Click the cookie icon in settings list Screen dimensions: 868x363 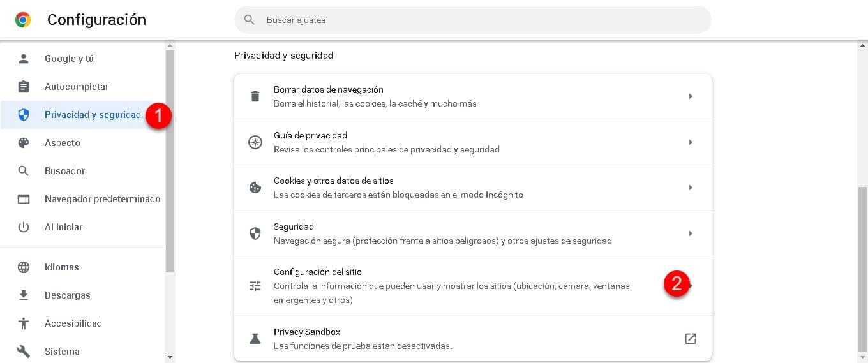click(255, 188)
